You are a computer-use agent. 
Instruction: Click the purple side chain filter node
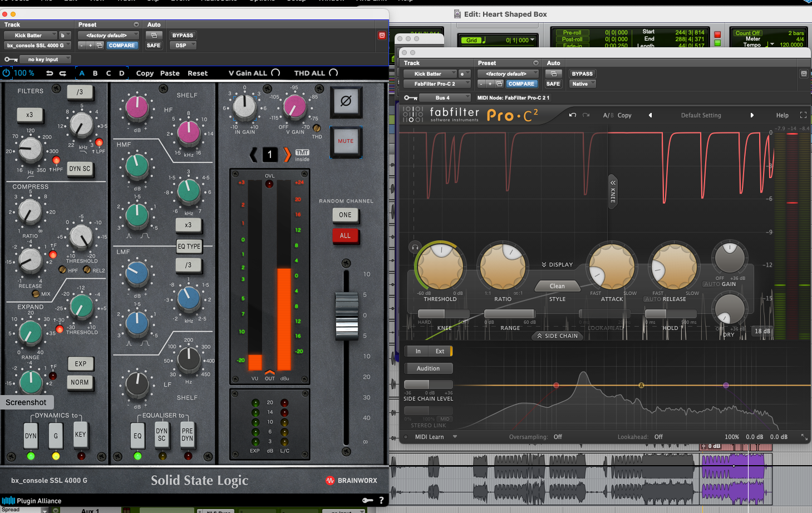pyautogui.click(x=726, y=385)
